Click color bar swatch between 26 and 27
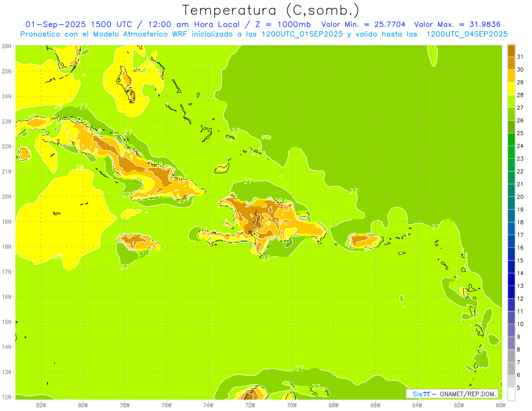This screenshot has height=411, width=532. coord(511,114)
